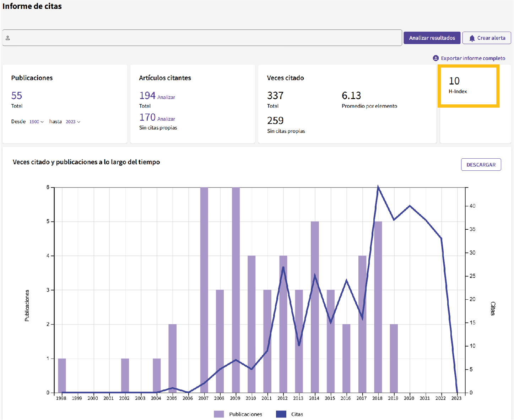Click the 2010 publications bar
The image size is (514, 420).
coord(251,324)
